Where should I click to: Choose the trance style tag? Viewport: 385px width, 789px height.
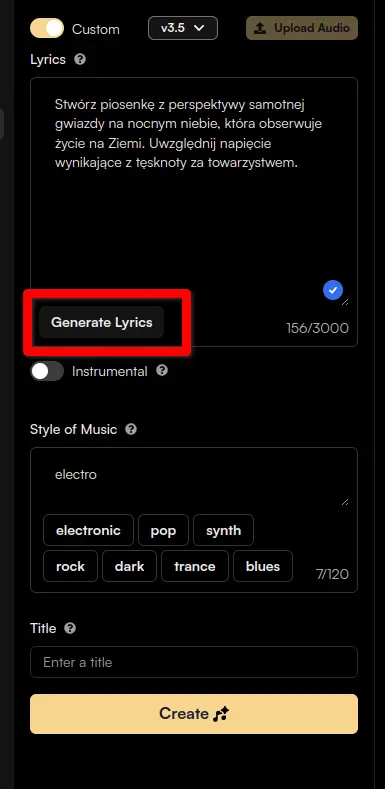(x=195, y=566)
